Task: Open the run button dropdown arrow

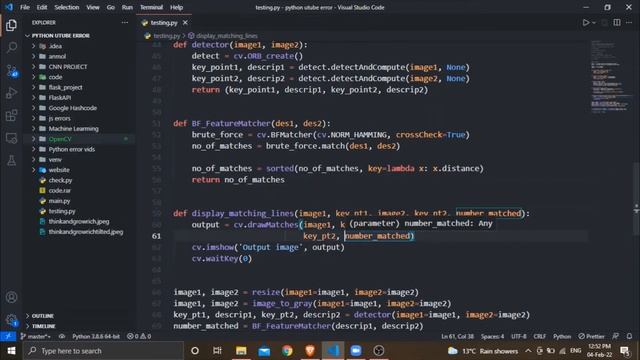Action: (x=594, y=23)
